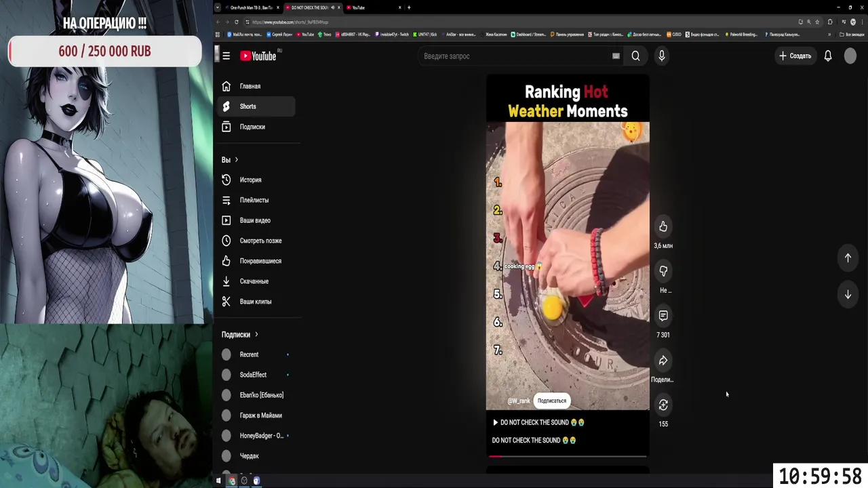Open the Chrome three-dot menu
The image size is (868, 488).
click(x=862, y=22)
